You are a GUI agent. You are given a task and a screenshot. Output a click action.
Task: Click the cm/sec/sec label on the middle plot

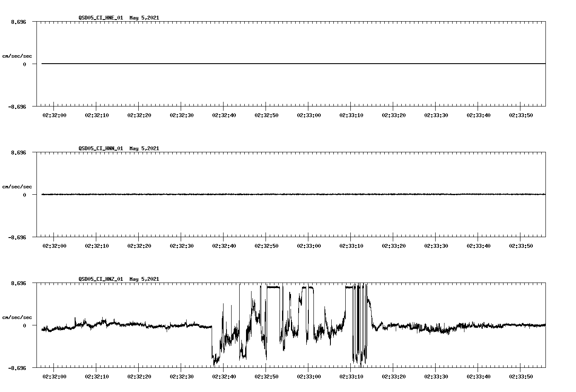click(x=17, y=186)
